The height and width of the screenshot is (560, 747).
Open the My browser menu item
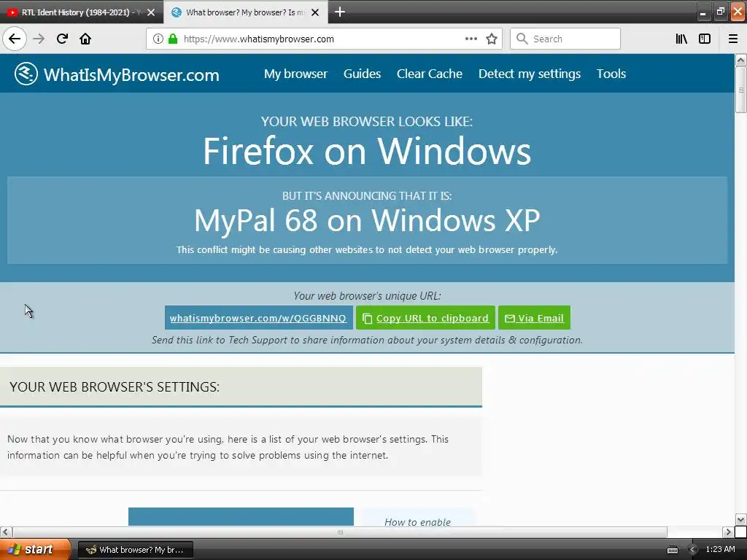point(296,74)
